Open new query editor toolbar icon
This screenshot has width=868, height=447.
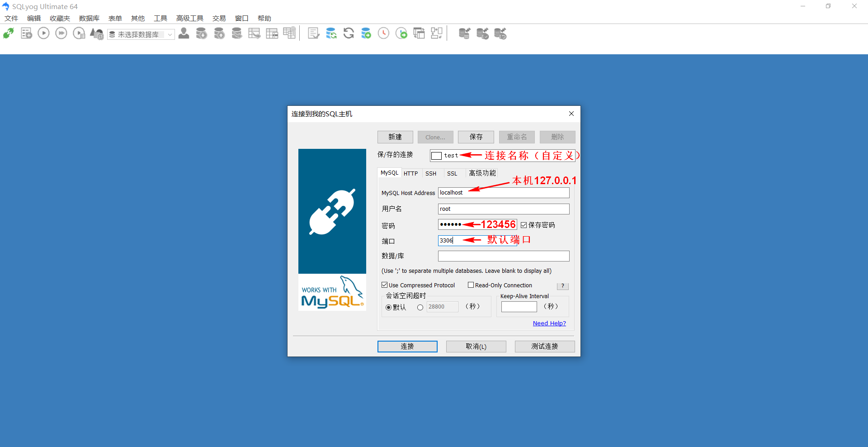[x=26, y=33]
